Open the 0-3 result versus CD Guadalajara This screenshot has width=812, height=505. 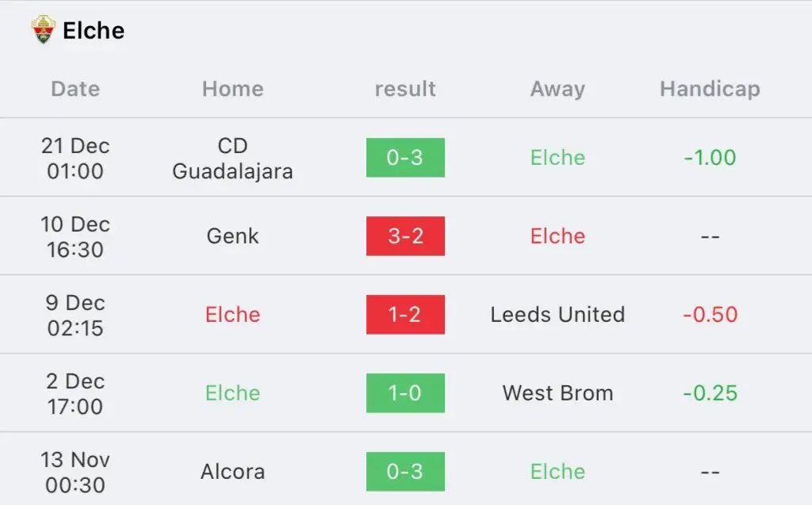pos(405,158)
